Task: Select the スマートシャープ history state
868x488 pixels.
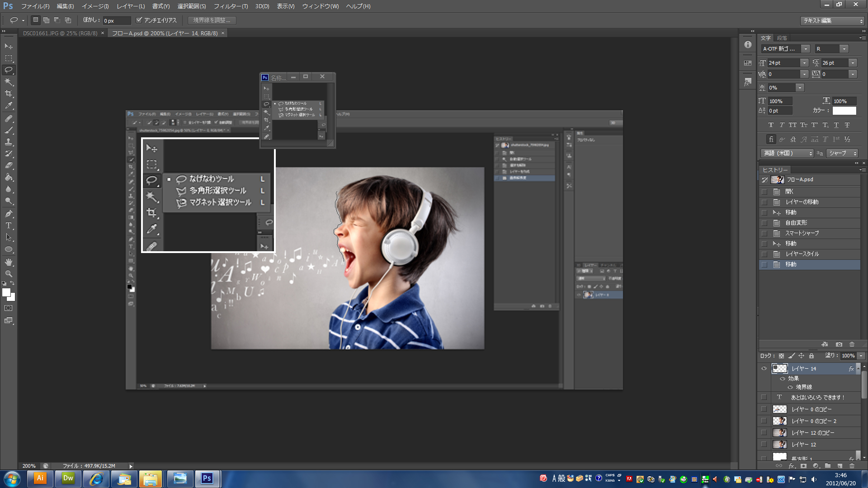Action: 809,233
